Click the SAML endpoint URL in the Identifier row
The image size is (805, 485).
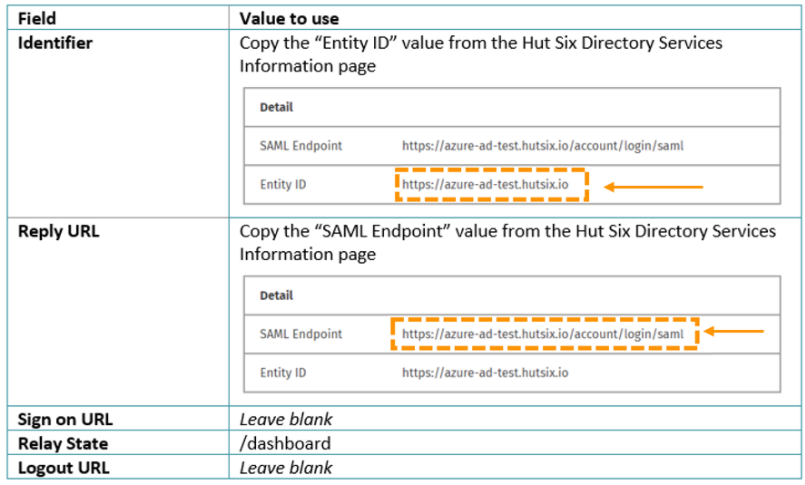[543, 146]
